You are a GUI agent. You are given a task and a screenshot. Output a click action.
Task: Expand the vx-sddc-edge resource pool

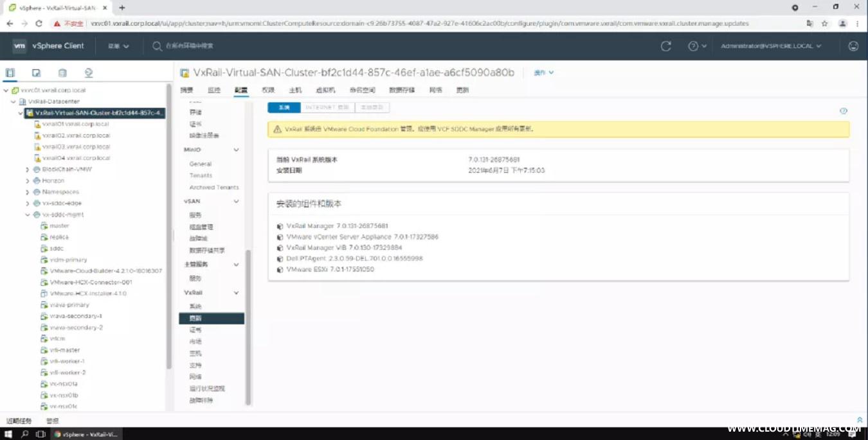(x=28, y=203)
